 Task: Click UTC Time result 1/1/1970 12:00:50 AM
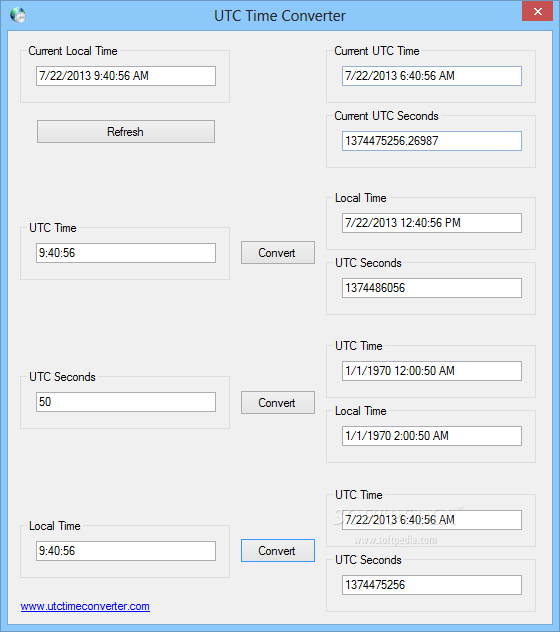click(432, 371)
